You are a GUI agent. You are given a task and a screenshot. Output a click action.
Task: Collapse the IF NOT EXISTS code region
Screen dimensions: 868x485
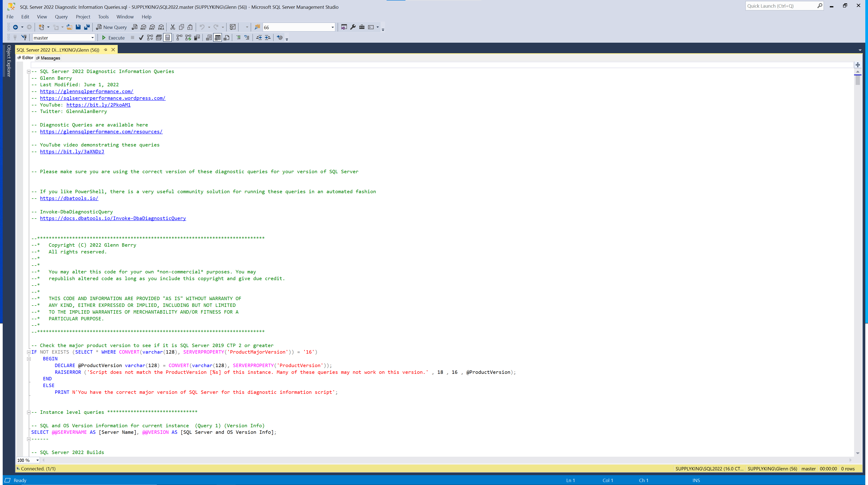(29, 352)
